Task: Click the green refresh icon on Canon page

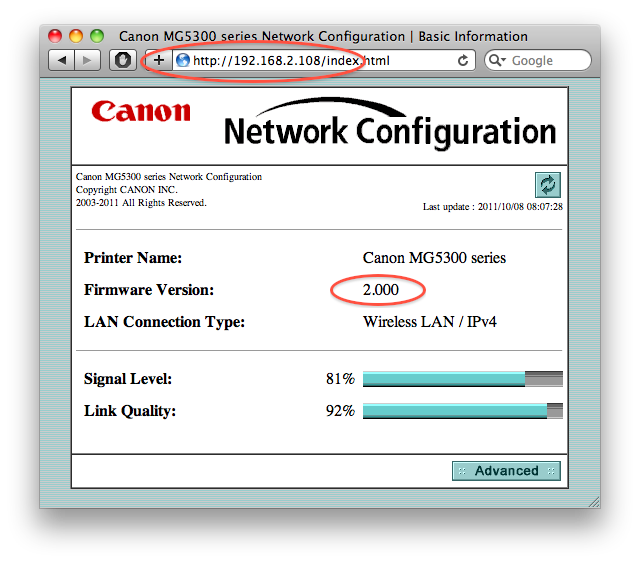Action: (x=547, y=184)
